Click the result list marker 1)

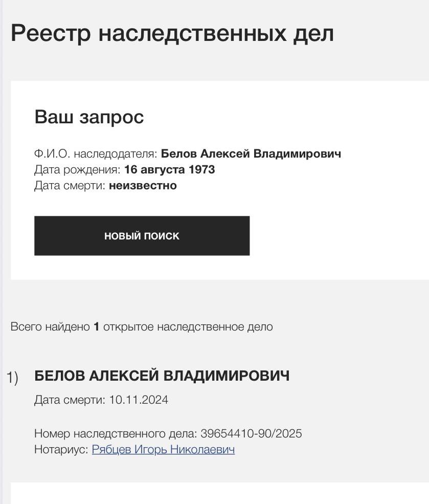(12, 378)
